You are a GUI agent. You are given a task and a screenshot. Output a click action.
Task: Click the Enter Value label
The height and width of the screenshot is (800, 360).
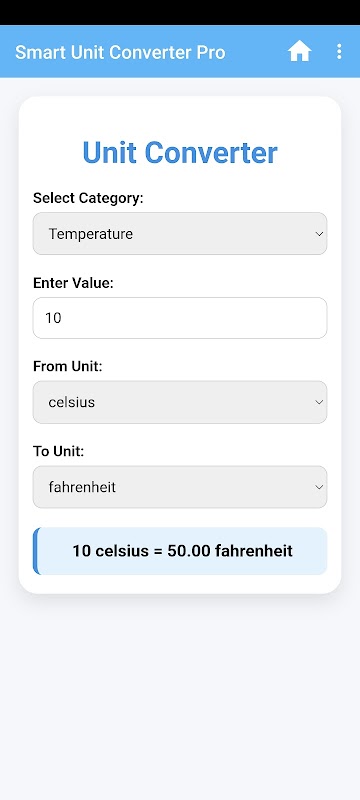73,283
